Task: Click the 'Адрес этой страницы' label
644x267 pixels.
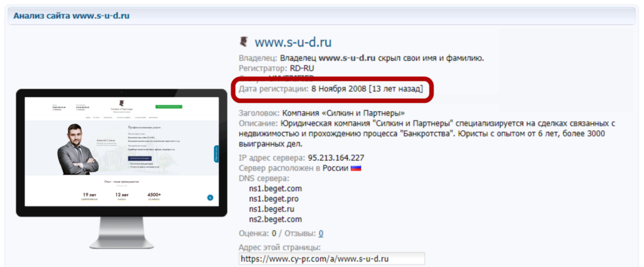Action: (280, 248)
